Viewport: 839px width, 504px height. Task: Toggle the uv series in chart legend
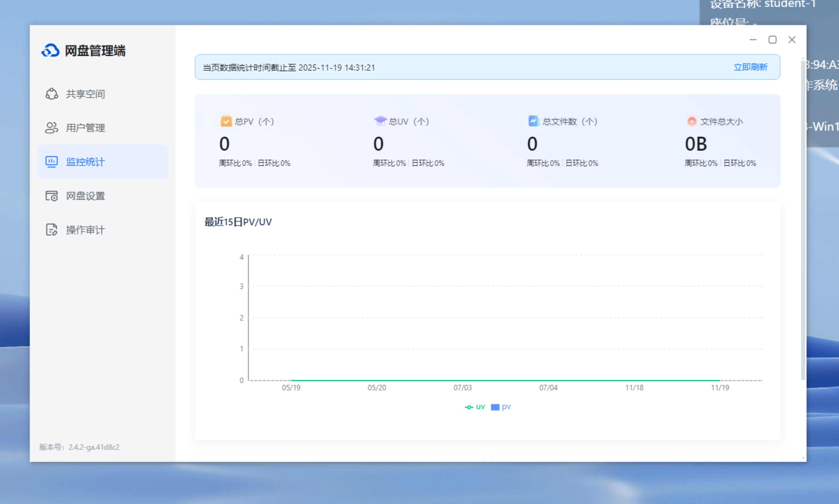pyautogui.click(x=480, y=407)
